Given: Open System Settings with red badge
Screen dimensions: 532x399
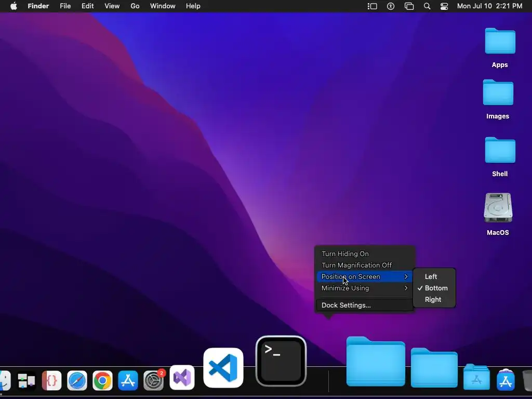Looking at the screenshot, I should coord(154,380).
